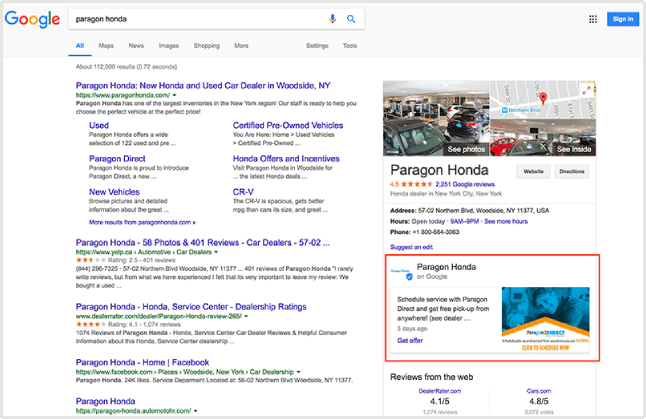Open dropdown arrow next to facebook.com URL
This screenshot has width=646, height=419.
point(298,372)
